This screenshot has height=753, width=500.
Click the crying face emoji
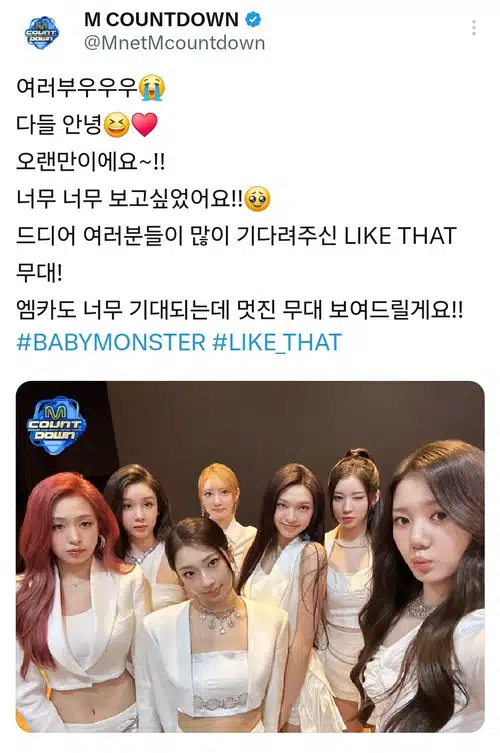152,88
